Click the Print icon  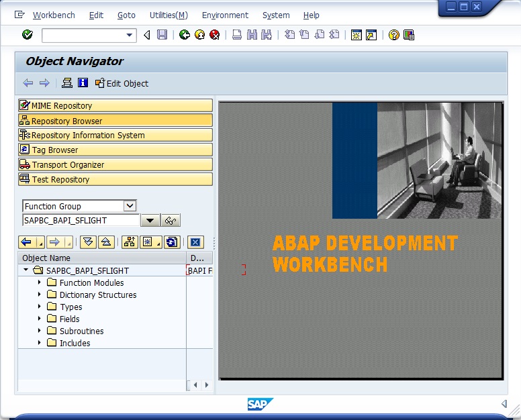[237, 34]
